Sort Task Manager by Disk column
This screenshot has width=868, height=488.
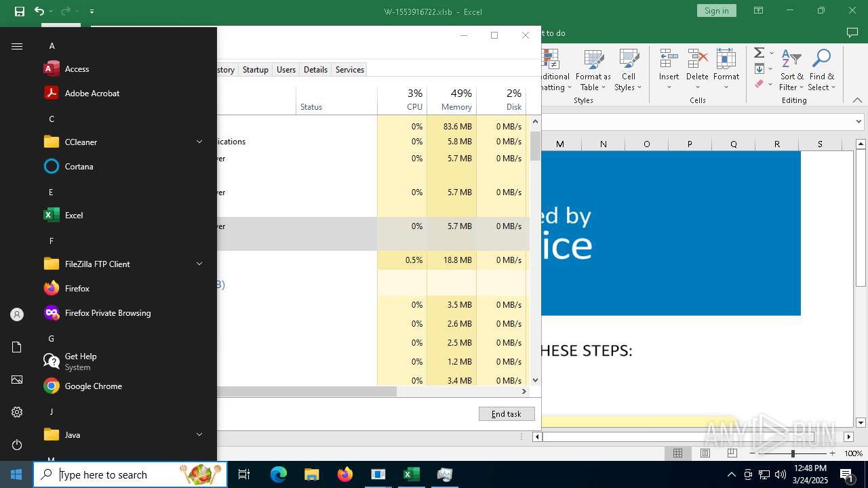[501, 100]
